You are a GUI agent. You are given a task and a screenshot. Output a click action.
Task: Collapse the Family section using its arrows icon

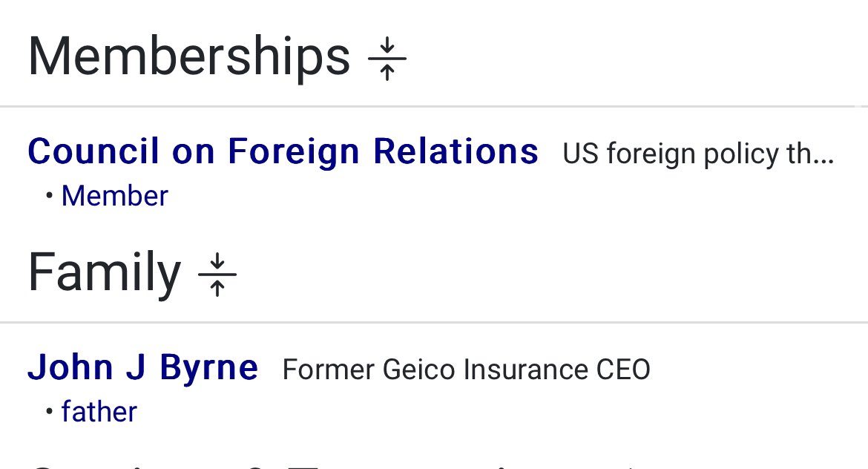point(217,275)
